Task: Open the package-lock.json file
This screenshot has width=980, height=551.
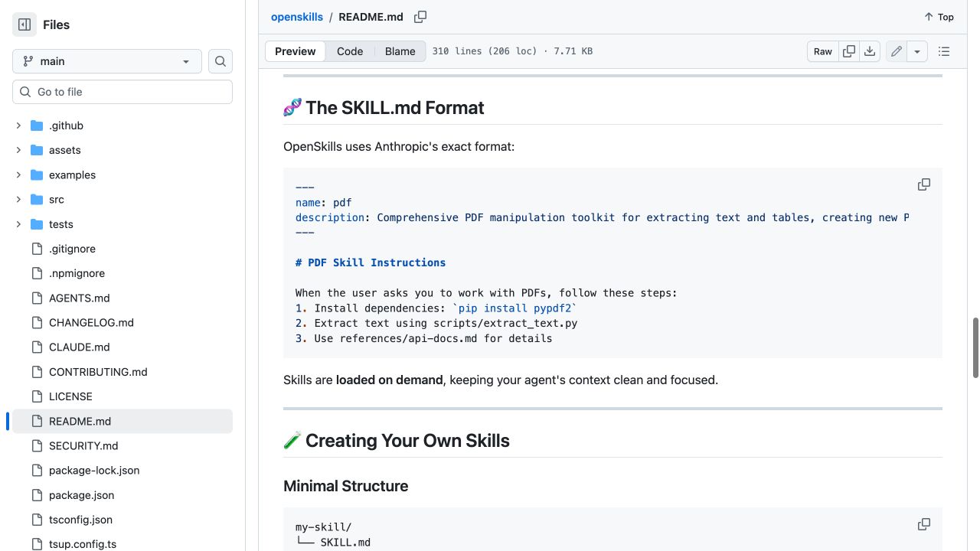Action: 94,470
